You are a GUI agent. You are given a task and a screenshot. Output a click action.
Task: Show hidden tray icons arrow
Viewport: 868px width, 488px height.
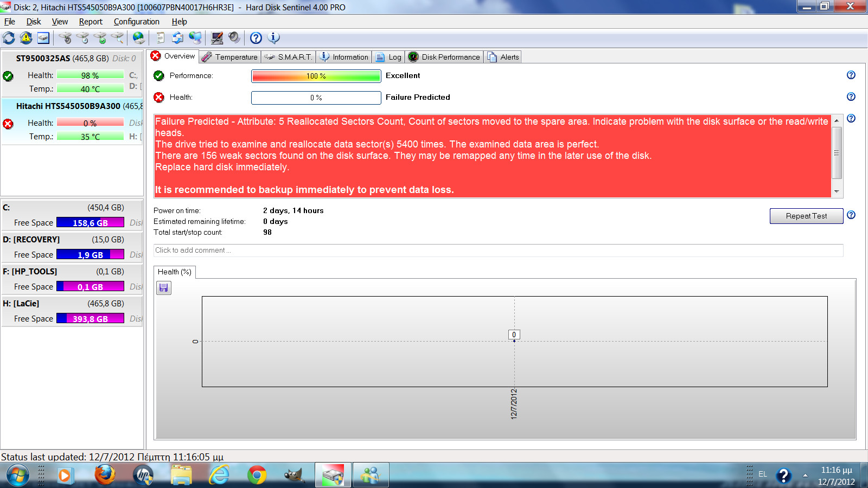(x=805, y=475)
